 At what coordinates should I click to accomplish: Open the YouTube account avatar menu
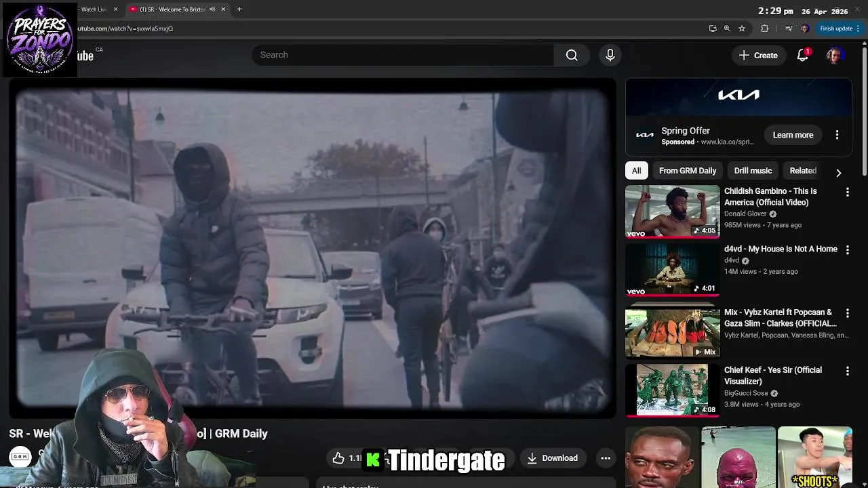(834, 56)
